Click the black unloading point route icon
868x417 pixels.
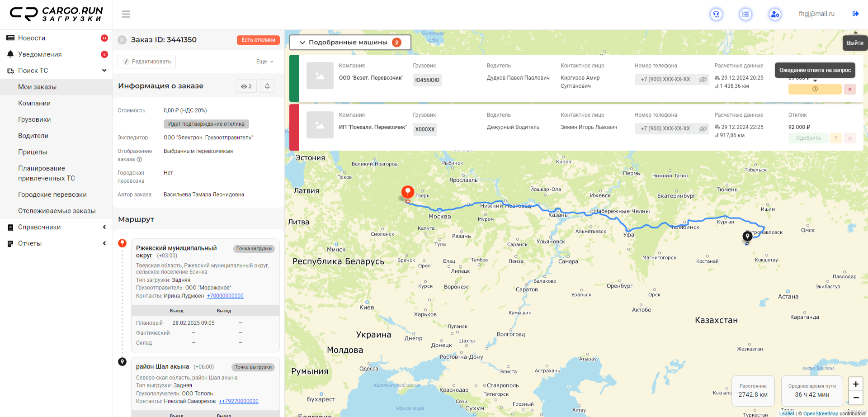click(122, 362)
